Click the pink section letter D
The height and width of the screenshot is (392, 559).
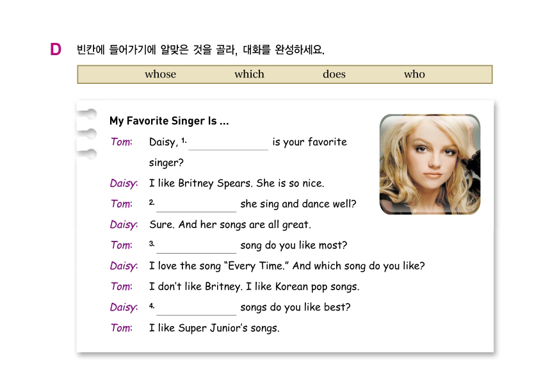click(x=56, y=49)
